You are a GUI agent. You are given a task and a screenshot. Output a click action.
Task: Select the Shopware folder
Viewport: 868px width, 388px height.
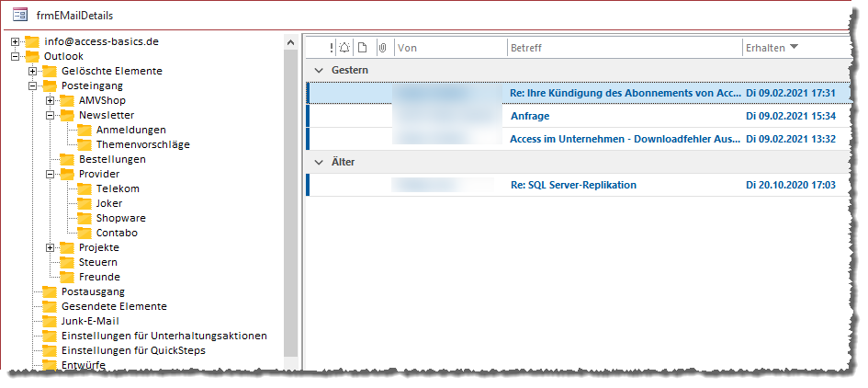[x=120, y=218]
